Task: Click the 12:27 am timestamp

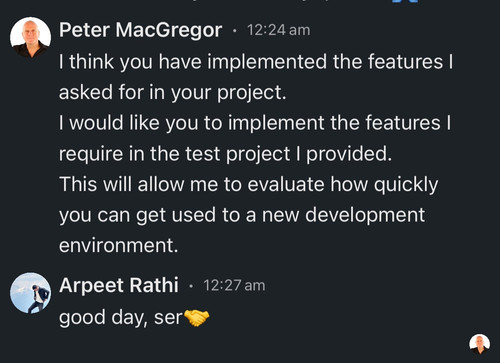Action: (234, 286)
